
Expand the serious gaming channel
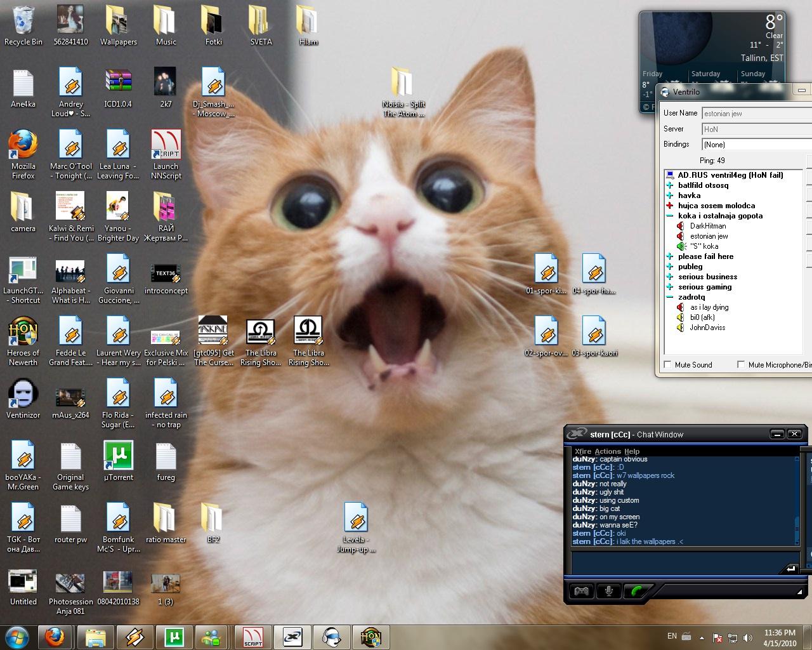click(669, 287)
